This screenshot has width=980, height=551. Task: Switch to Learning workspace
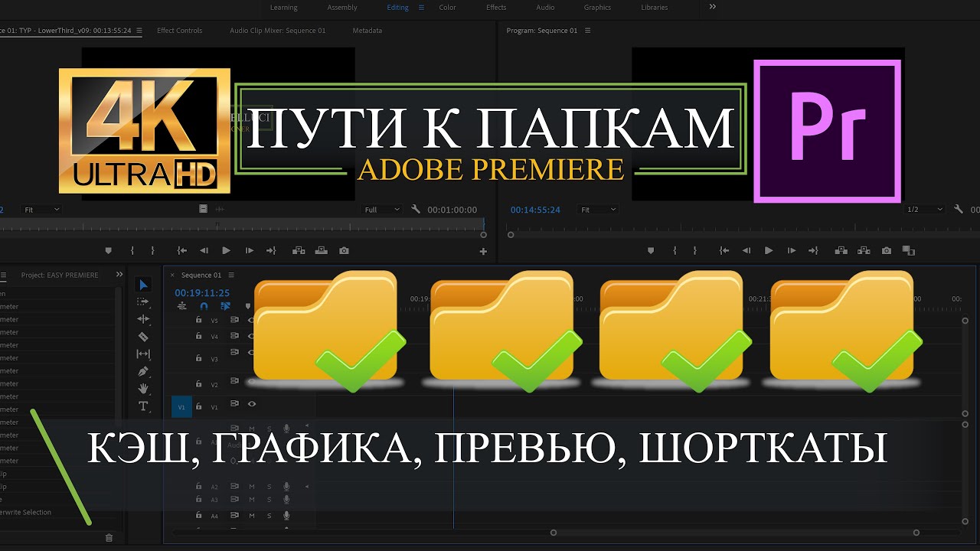(x=284, y=8)
